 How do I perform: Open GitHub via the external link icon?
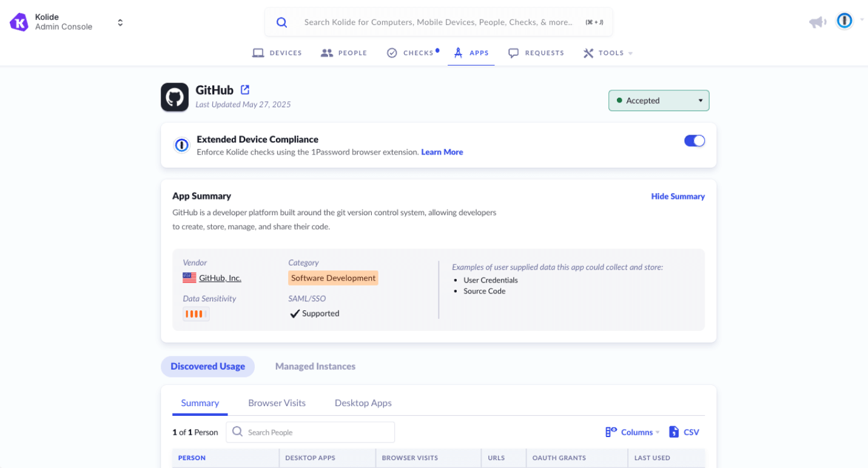pyautogui.click(x=245, y=89)
